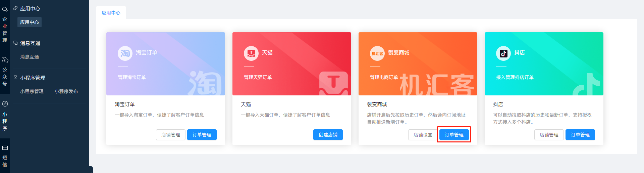The image size is (644, 173).
Task: Click the 机汇客 round logo on 裂变商城 card
Action: [377, 53]
